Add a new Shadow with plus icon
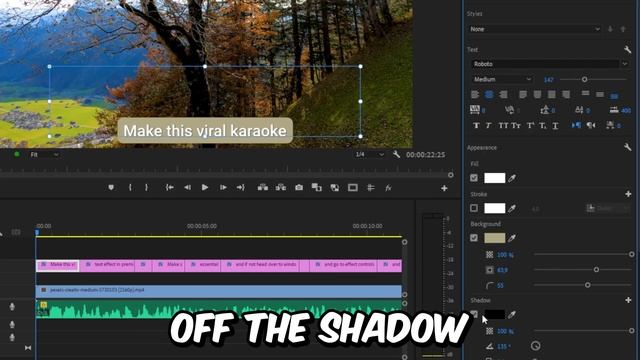 tap(628, 300)
